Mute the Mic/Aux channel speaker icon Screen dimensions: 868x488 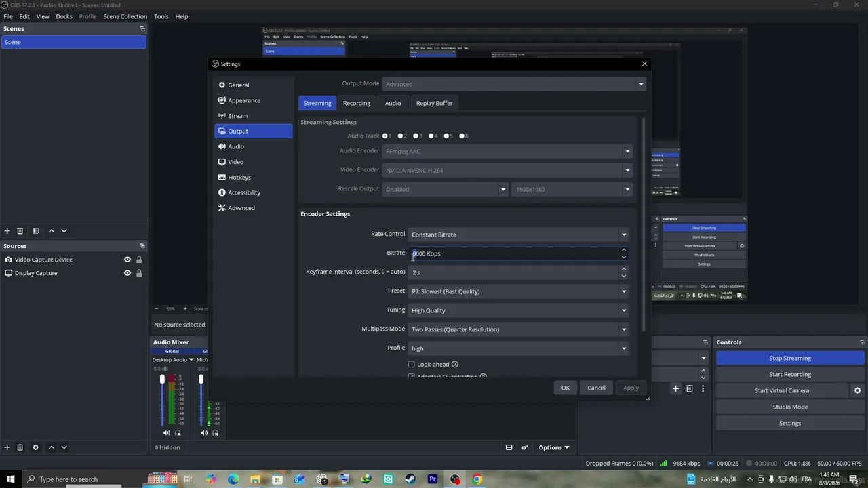tap(205, 432)
